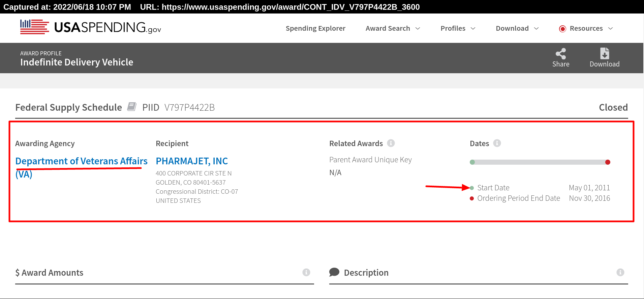Click the Parent Award Unique Key label
Viewport: 644px width, 299px height.
coord(370,160)
